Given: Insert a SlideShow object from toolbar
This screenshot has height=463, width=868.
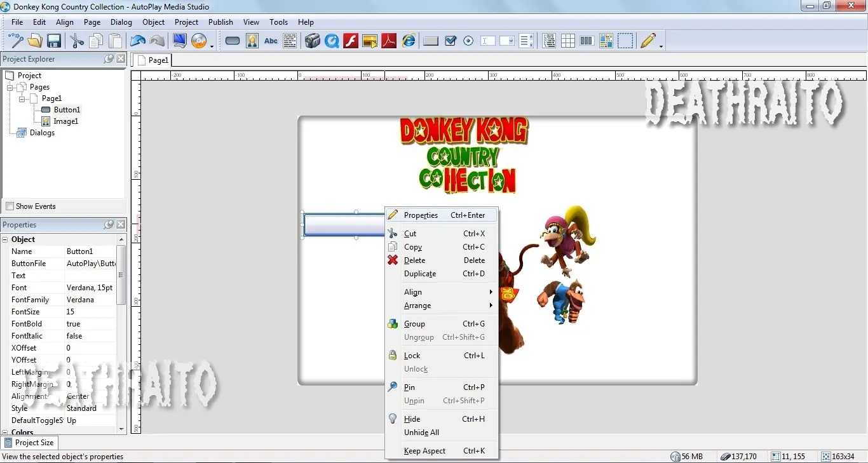Looking at the screenshot, I should (x=370, y=41).
